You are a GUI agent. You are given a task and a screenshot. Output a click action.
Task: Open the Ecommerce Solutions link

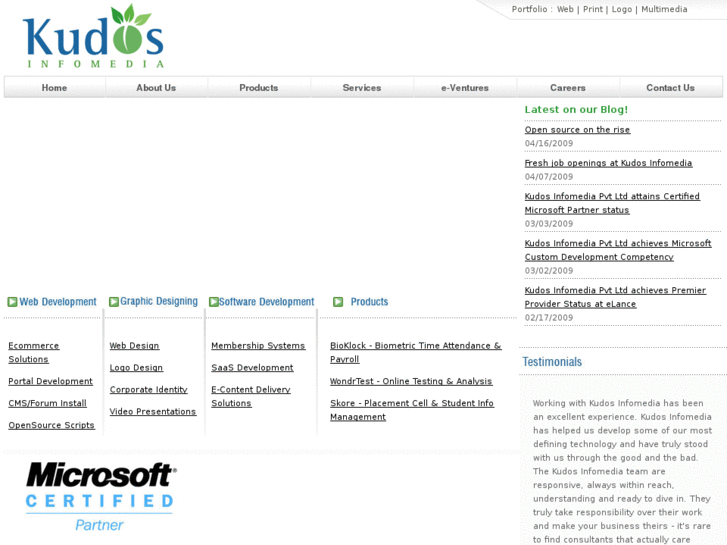tap(34, 353)
